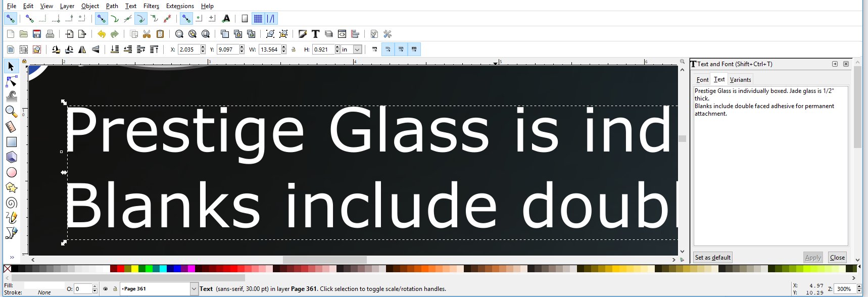Open XML editor icon

[x=342, y=34]
